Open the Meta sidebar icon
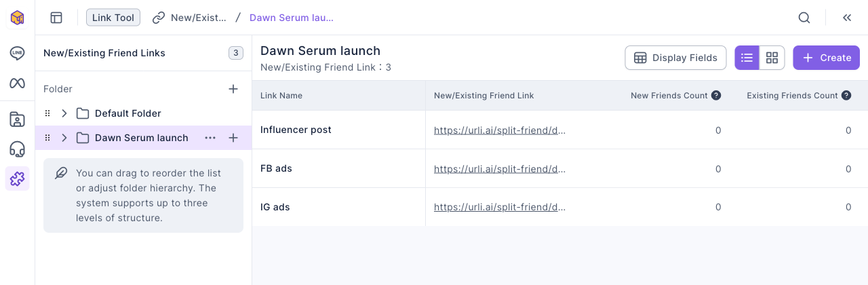Viewport: 868px width, 285px height. (17, 83)
